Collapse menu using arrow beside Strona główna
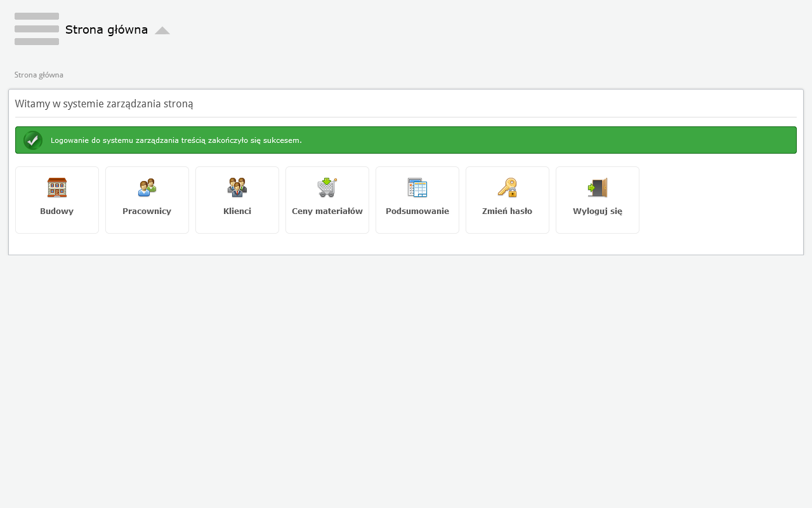Screen dimensions: 812x508 (162, 30)
